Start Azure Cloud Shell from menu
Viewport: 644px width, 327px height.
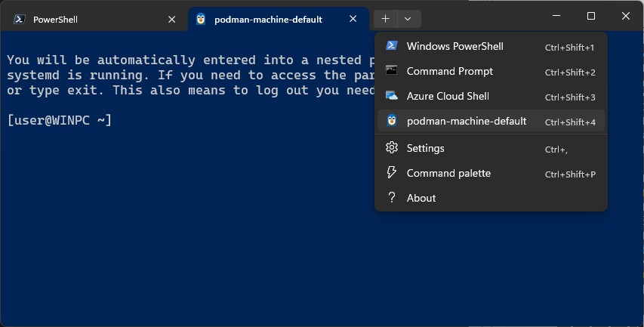(491, 96)
